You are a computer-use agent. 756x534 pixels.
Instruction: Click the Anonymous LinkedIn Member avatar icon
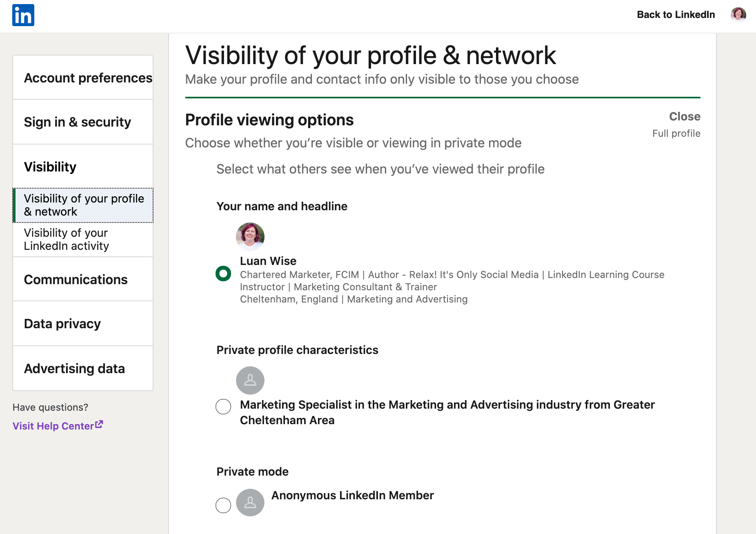click(250, 503)
